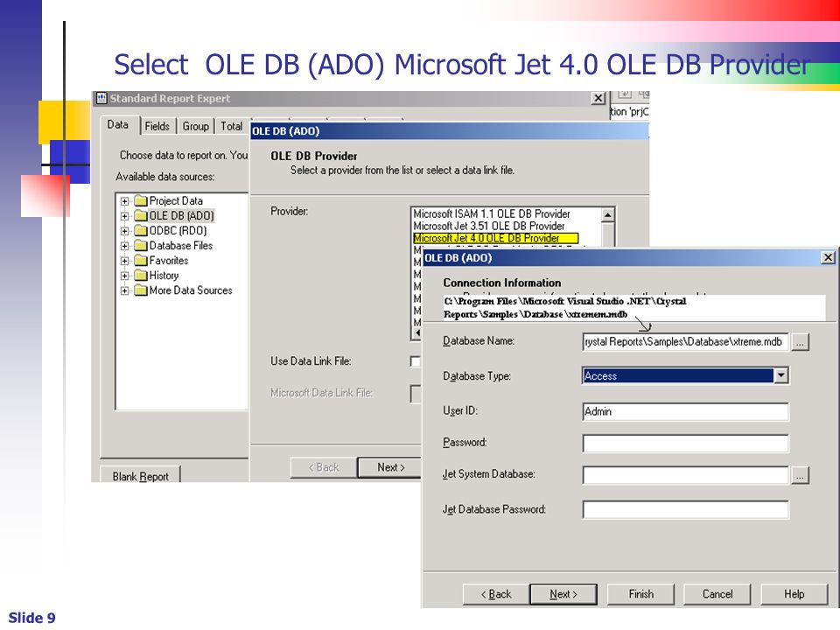Click the Database Files folder icon
840x630 pixels.
pos(140,246)
